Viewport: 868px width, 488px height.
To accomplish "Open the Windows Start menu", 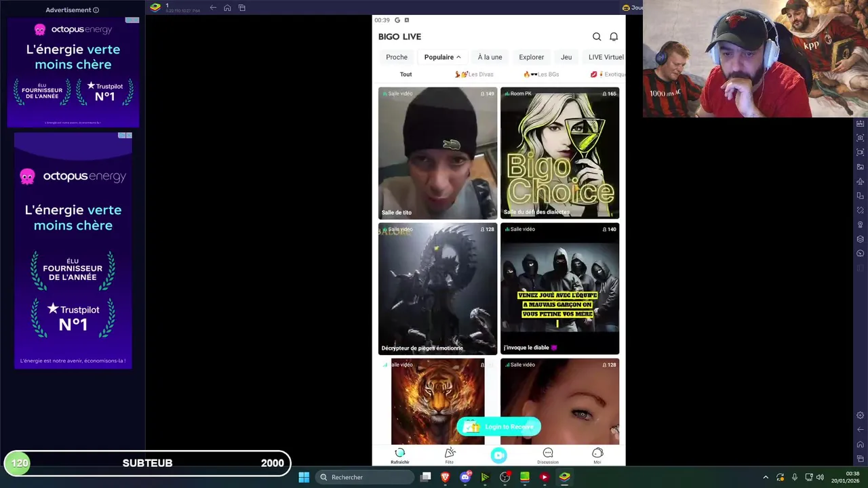I will [x=304, y=477].
